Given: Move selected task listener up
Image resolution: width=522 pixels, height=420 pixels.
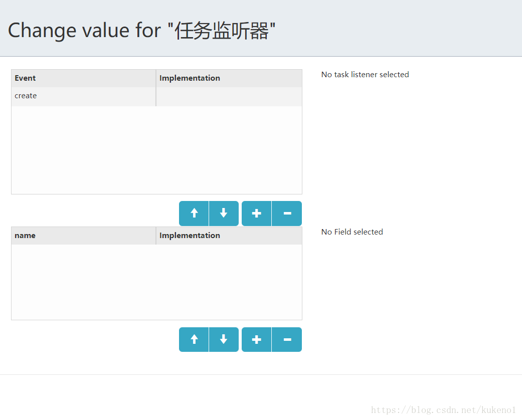Looking at the screenshot, I should tap(194, 214).
